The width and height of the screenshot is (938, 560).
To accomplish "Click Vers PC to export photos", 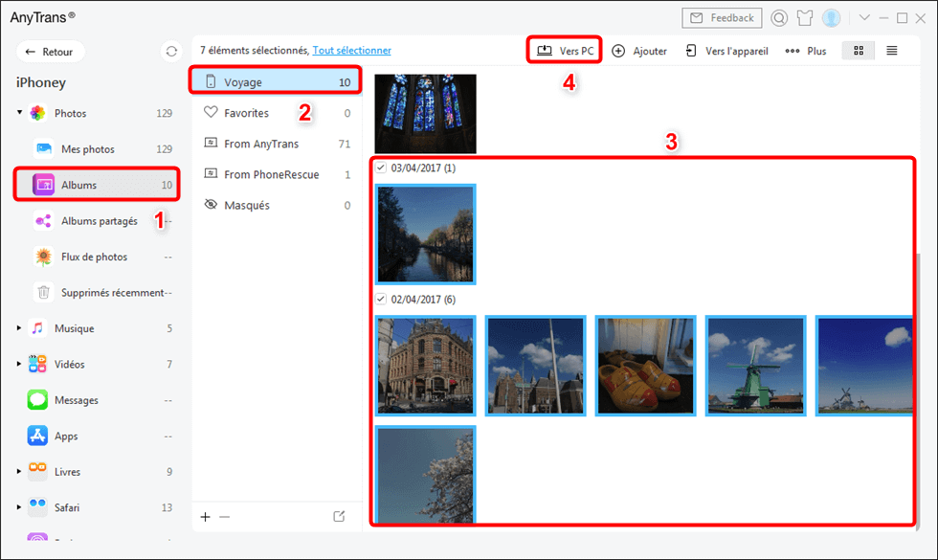I will click(565, 50).
